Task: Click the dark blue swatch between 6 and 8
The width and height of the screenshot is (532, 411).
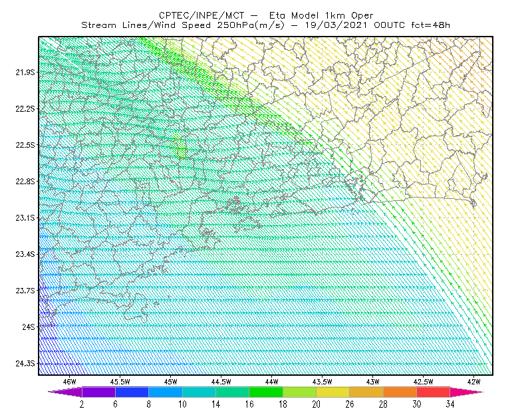Action: pos(132,392)
